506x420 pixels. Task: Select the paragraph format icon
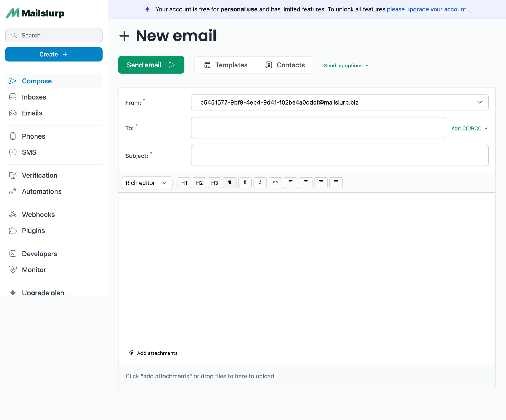pyautogui.click(x=230, y=182)
